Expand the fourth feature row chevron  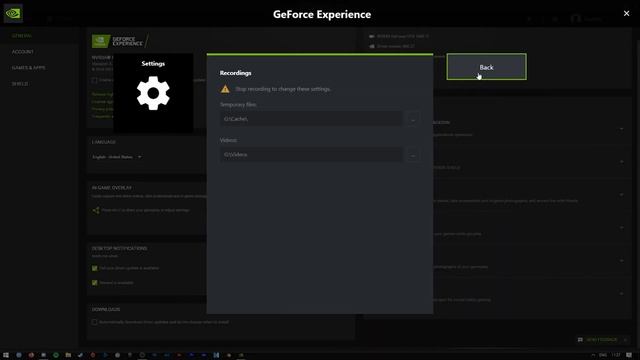(622, 228)
